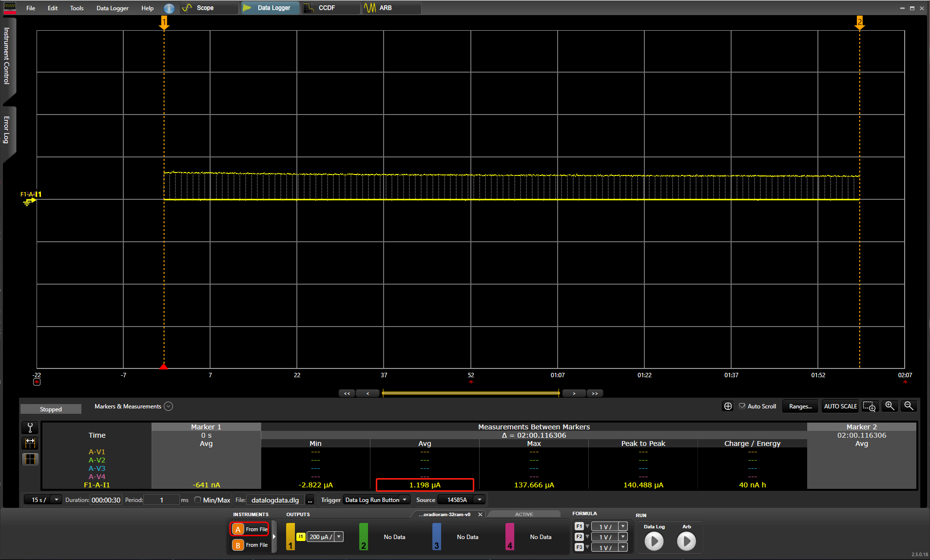This screenshot has width=930, height=560.
Task: Toggle formula F3 button
Action: pos(579,547)
